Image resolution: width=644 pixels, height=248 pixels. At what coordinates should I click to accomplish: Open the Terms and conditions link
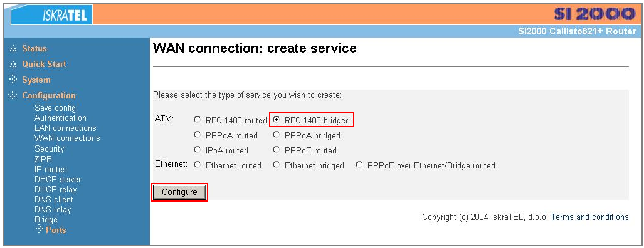coord(589,217)
